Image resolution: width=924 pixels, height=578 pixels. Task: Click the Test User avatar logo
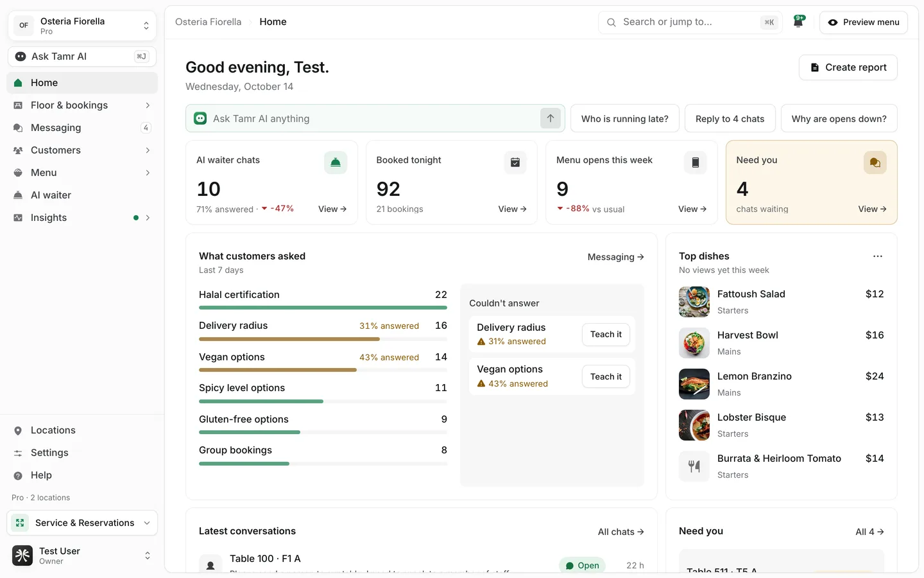22,556
